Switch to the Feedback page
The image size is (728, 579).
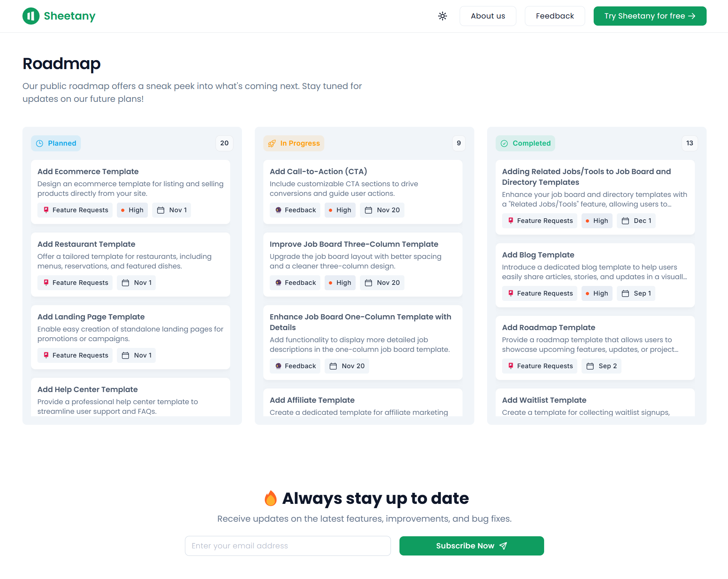554,16
